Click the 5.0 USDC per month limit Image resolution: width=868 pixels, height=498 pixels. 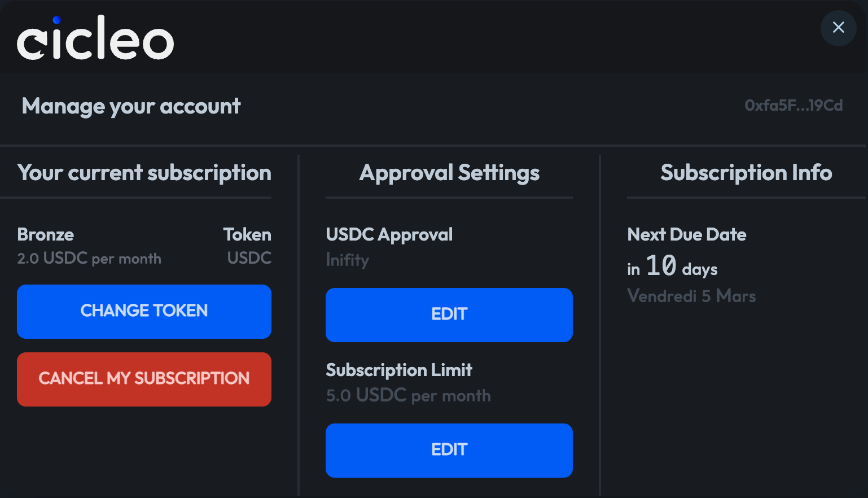(x=408, y=395)
